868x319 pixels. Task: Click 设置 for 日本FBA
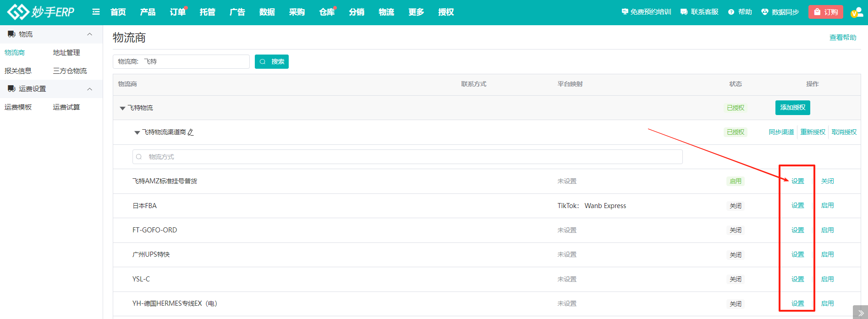pos(798,205)
